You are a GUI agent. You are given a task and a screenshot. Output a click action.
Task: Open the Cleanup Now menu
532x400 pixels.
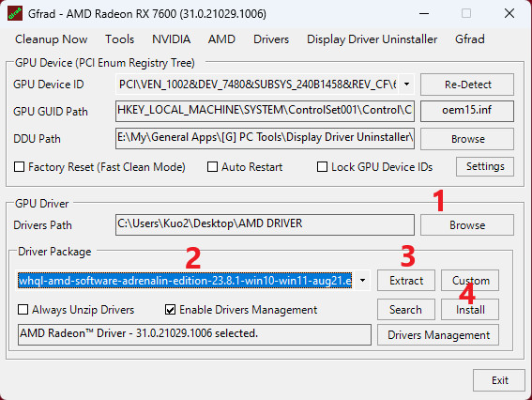(x=52, y=39)
